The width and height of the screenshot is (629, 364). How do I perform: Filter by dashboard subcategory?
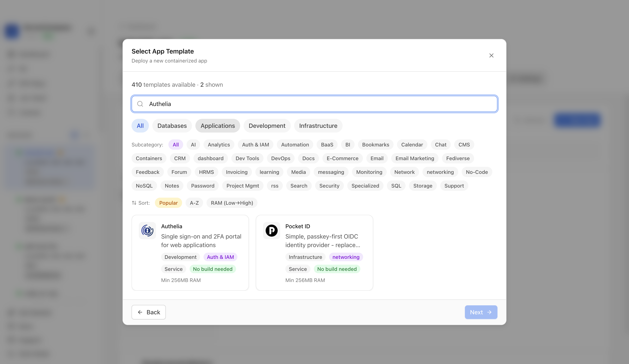[210, 158]
